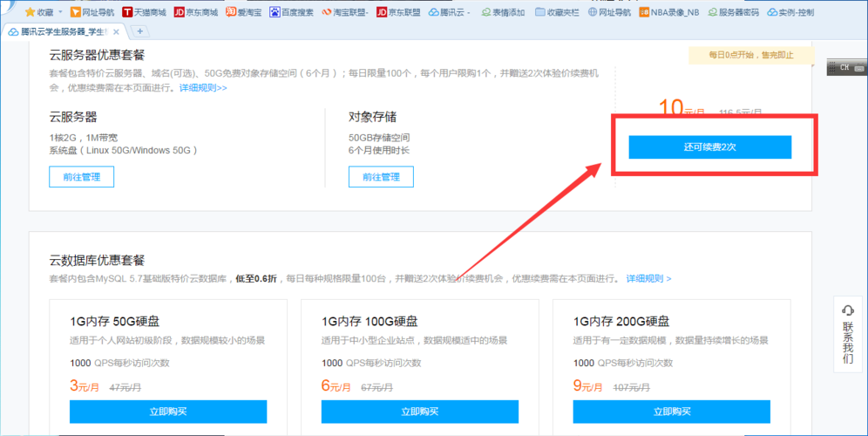Open 实例-控制 bookmark
This screenshot has width=868, height=436.
point(790,11)
